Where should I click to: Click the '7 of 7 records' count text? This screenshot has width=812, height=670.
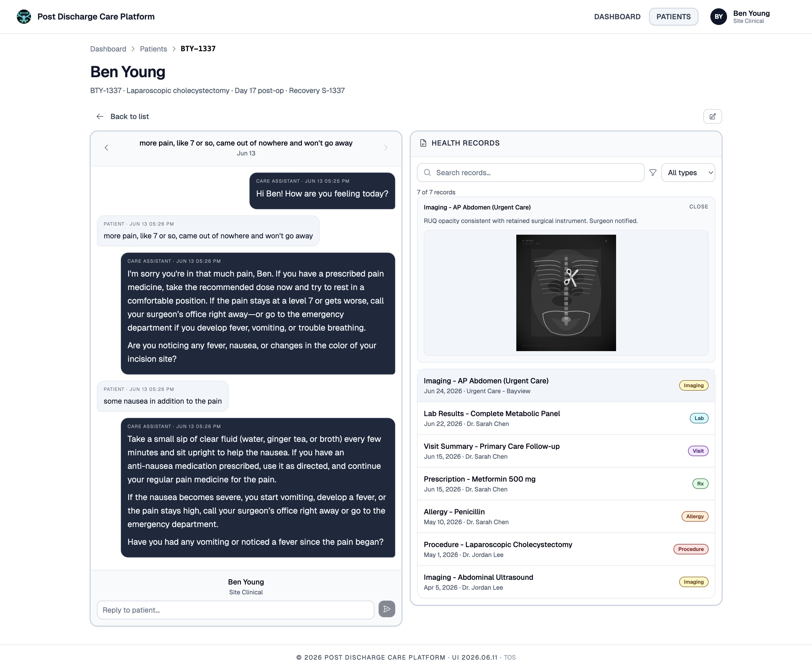point(436,192)
